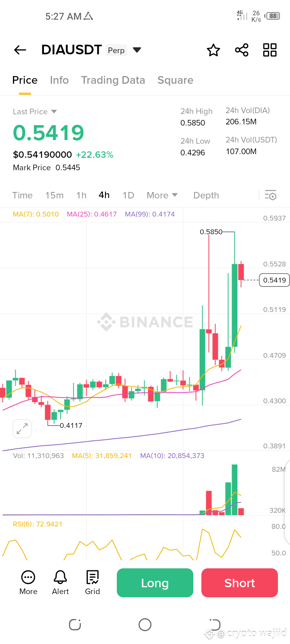Tap the 24h Vol(DIA) 206.15M value
This screenshot has height=644, width=290.
241,122
